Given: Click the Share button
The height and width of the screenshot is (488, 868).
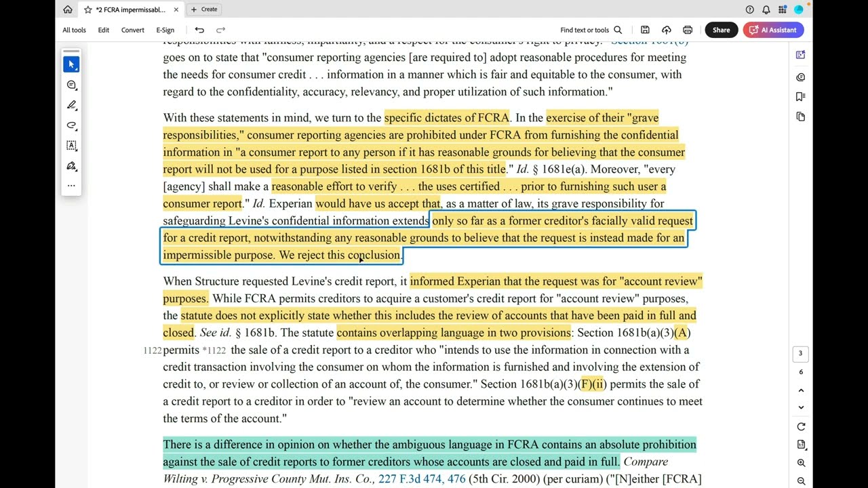Looking at the screenshot, I should (721, 30).
